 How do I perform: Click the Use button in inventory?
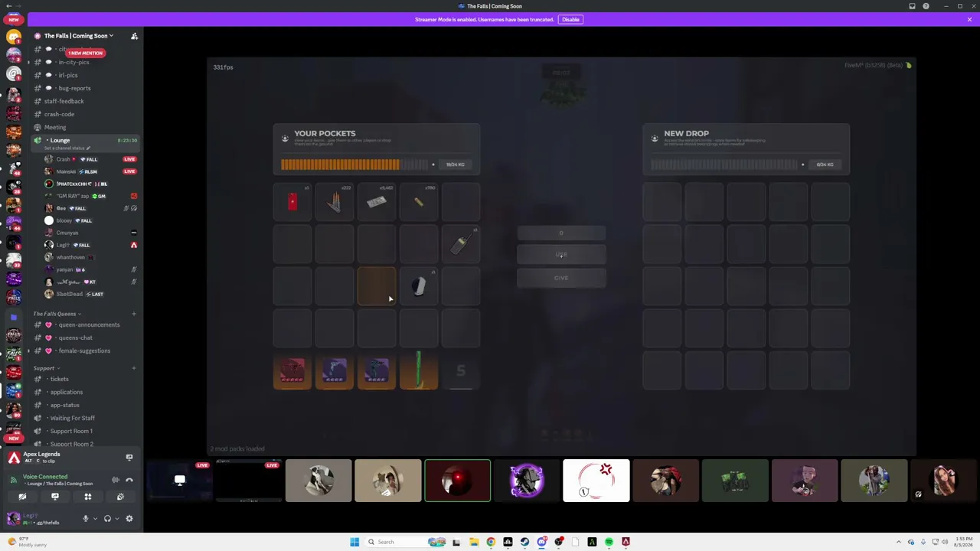[x=561, y=255]
